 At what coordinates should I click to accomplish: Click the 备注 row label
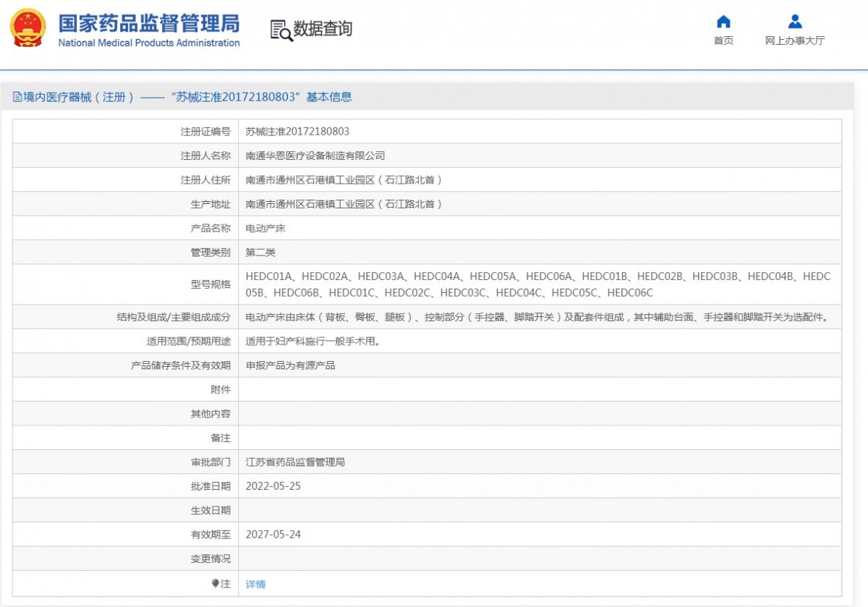pyautogui.click(x=221, y=438)
